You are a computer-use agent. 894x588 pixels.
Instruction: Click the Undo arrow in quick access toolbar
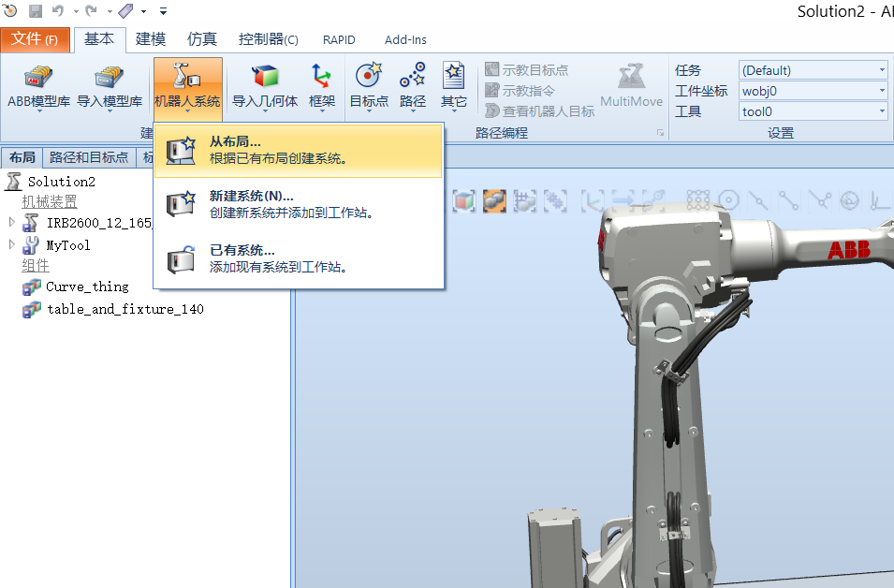coord(56,9)
